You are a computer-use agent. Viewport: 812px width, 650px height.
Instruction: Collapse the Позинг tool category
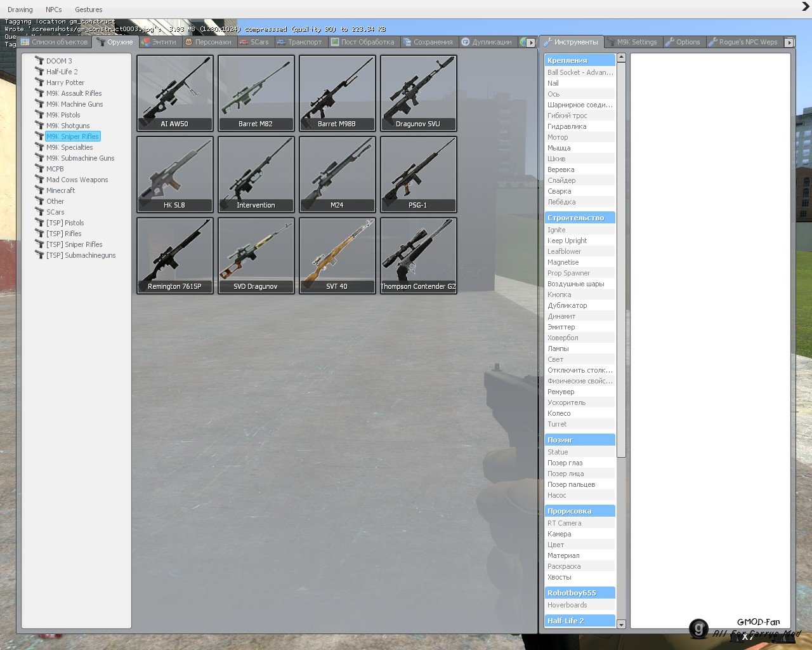580,440
